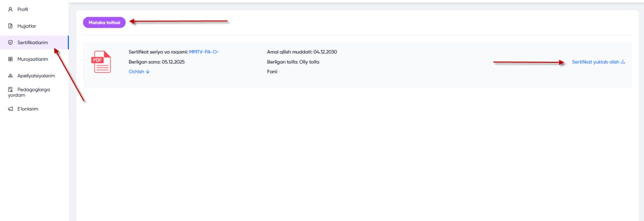Click the E'lonlarim megaphone icon
This screenshot has width=644, height=221.
coord(11,108)
